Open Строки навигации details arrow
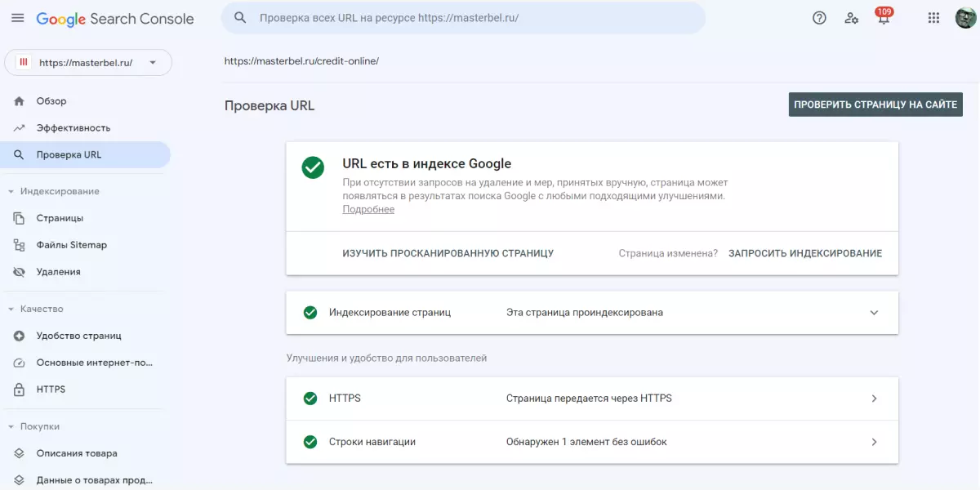The width and height of the screenshot is (980, 490). [x=874, y=442]
